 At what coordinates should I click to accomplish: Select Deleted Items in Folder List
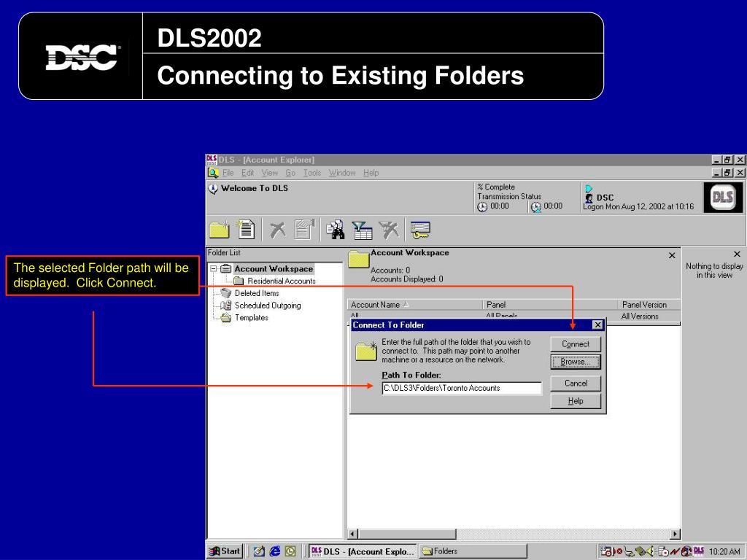(257, 293)
